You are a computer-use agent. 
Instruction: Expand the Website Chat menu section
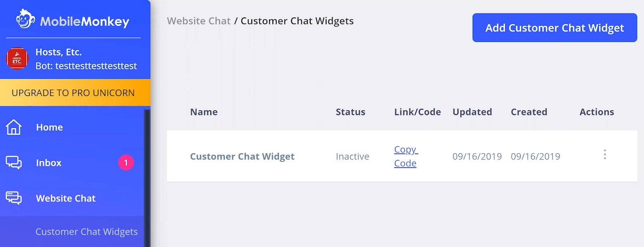[x=66, y=198]
